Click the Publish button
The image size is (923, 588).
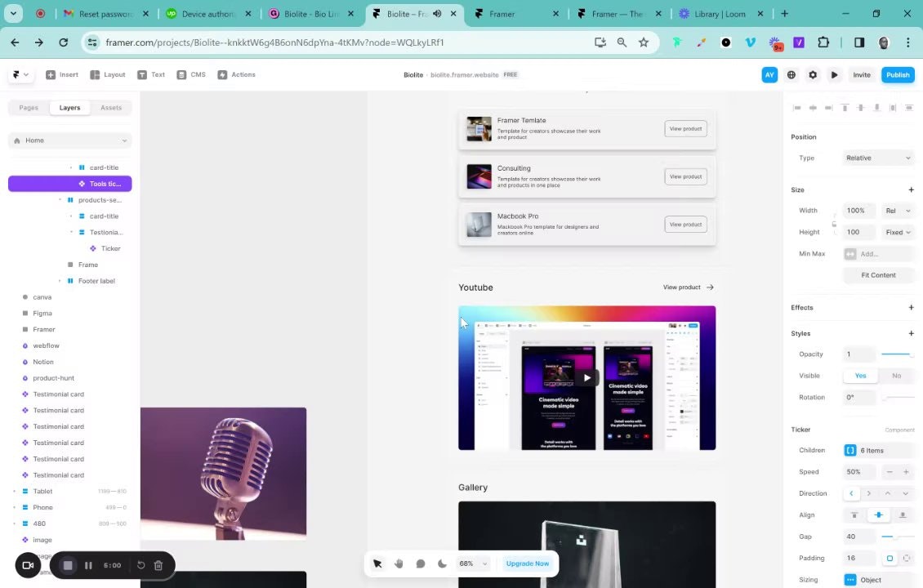(897, 74)
